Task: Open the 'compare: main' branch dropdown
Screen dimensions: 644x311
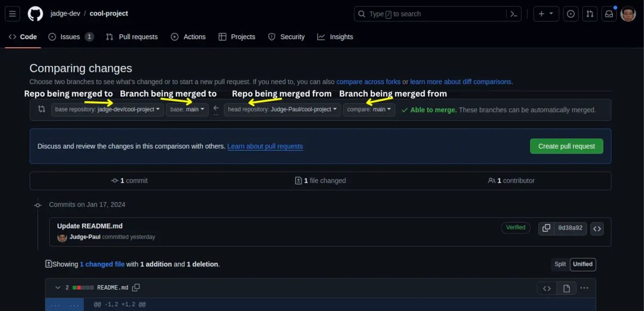Action: (x=369, y=109)
